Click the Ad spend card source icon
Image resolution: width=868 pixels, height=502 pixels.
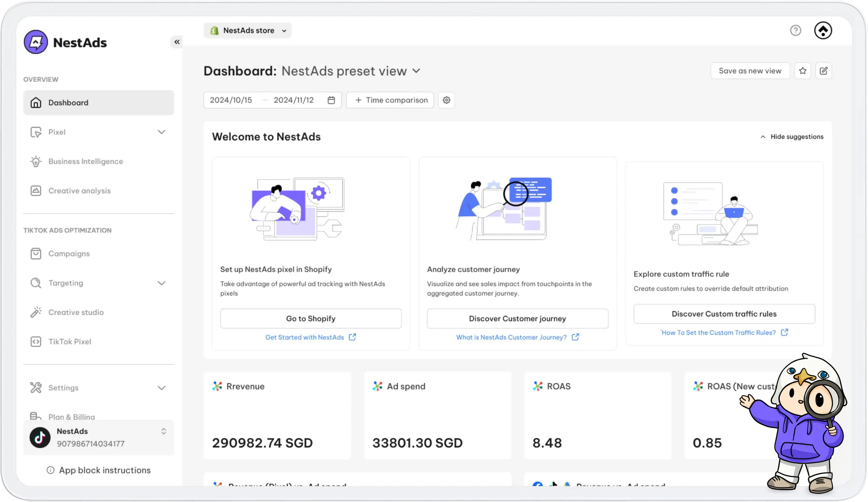point(377,386)
